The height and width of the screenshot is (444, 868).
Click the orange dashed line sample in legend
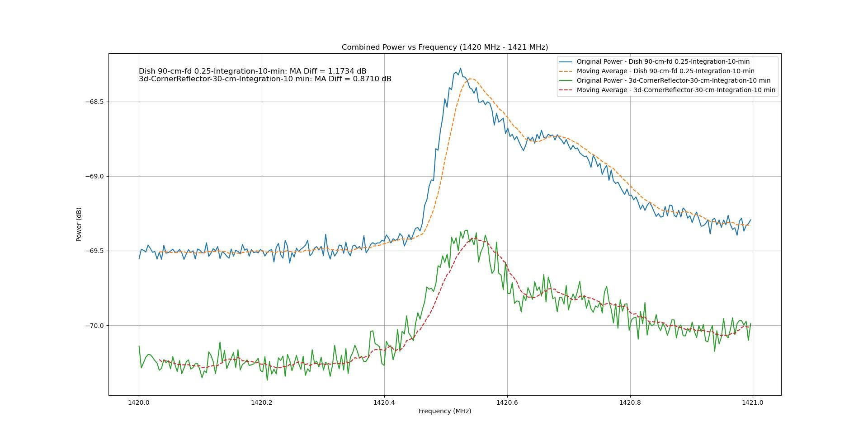coord(566,71)
